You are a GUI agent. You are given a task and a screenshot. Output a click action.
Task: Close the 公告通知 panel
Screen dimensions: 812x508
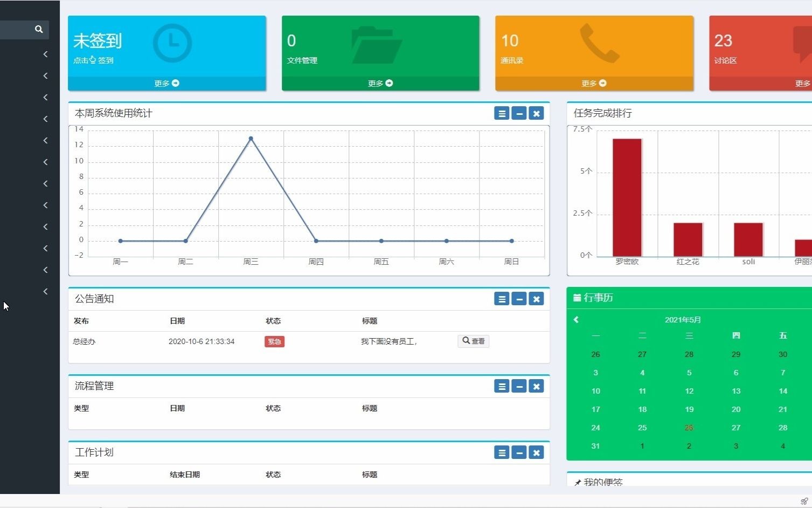coord(536,299)
